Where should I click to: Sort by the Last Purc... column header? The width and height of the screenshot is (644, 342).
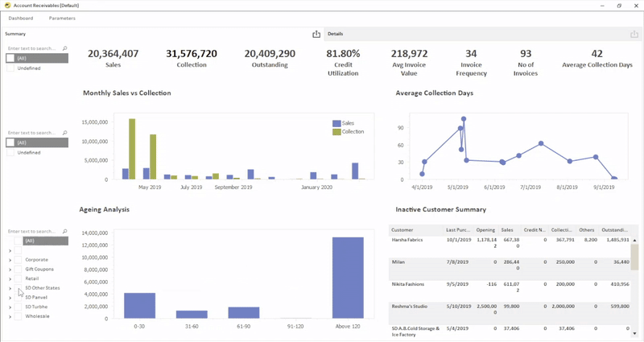tap(458, 230)
